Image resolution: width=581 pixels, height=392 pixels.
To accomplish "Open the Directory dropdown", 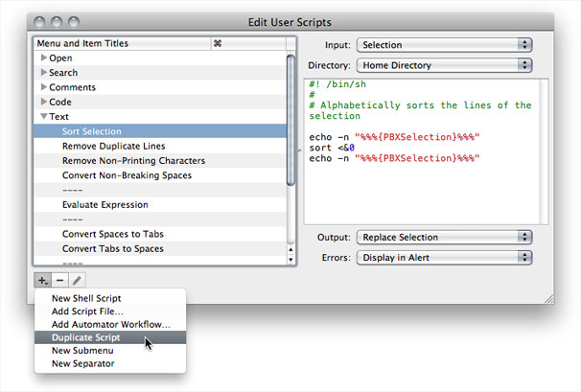I will (443, 65).
